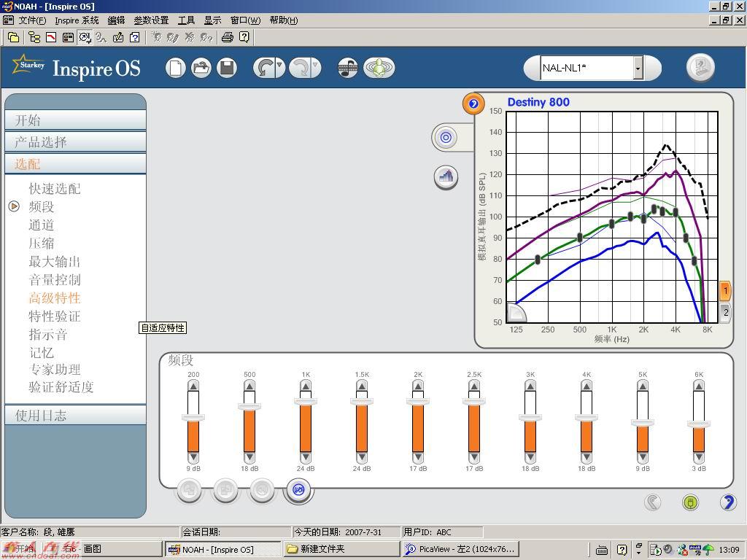Screen dimensions: 747x560
Task: Switch to the PicaView taskbar window
Action: pos(460,549)
